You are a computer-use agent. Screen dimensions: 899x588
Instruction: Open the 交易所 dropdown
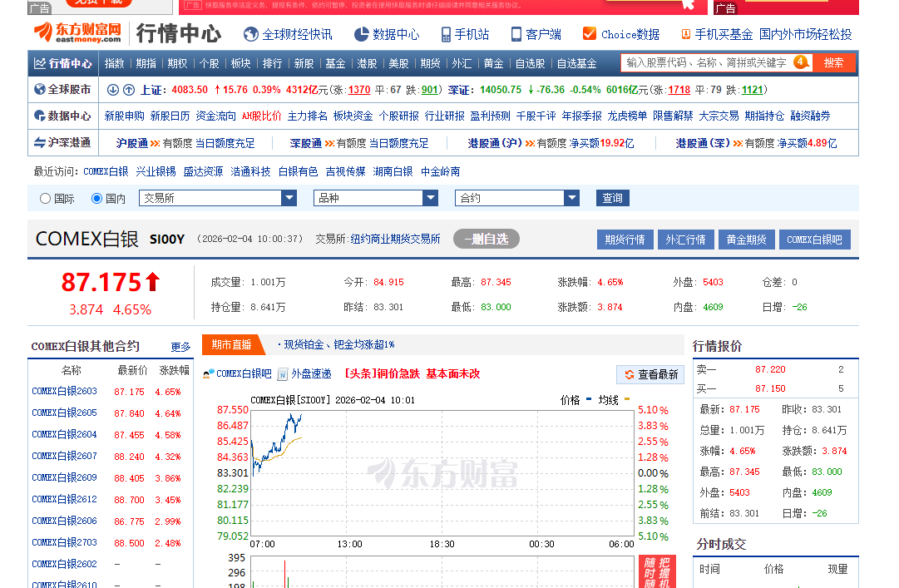coord(218,198)
